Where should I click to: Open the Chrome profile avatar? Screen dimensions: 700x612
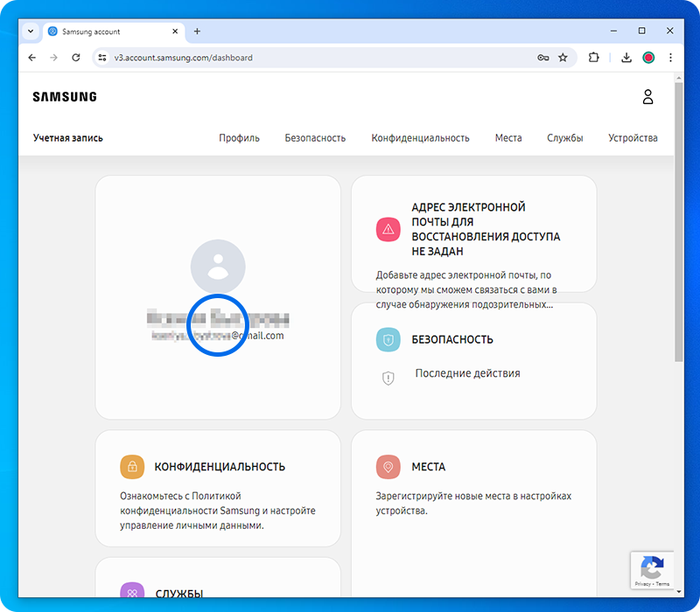click(x=648, y=58)
